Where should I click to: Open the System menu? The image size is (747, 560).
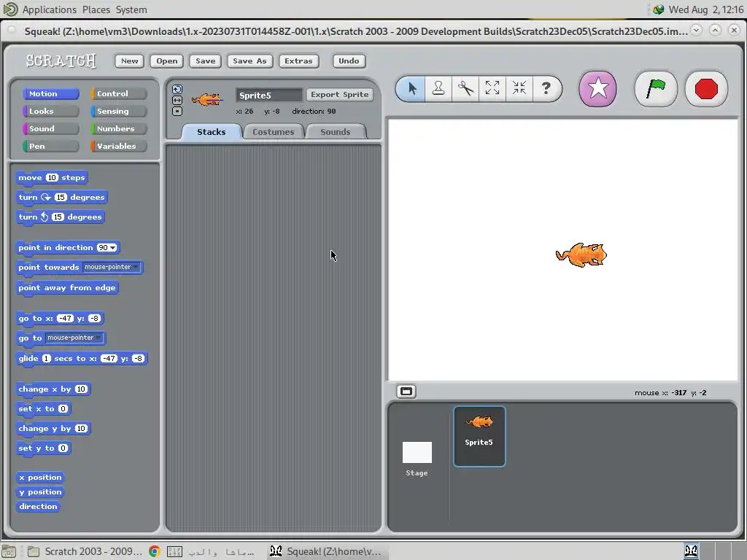(x=131, y=9)
